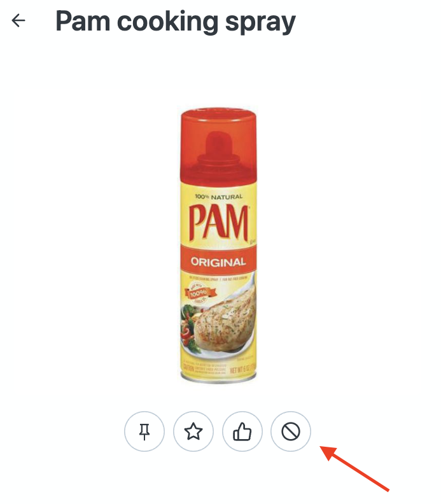Image resolution: width=441 pixels, height=504 pixels.
Task: Click the red PAM logo on the can
Action: click(219, 223)
